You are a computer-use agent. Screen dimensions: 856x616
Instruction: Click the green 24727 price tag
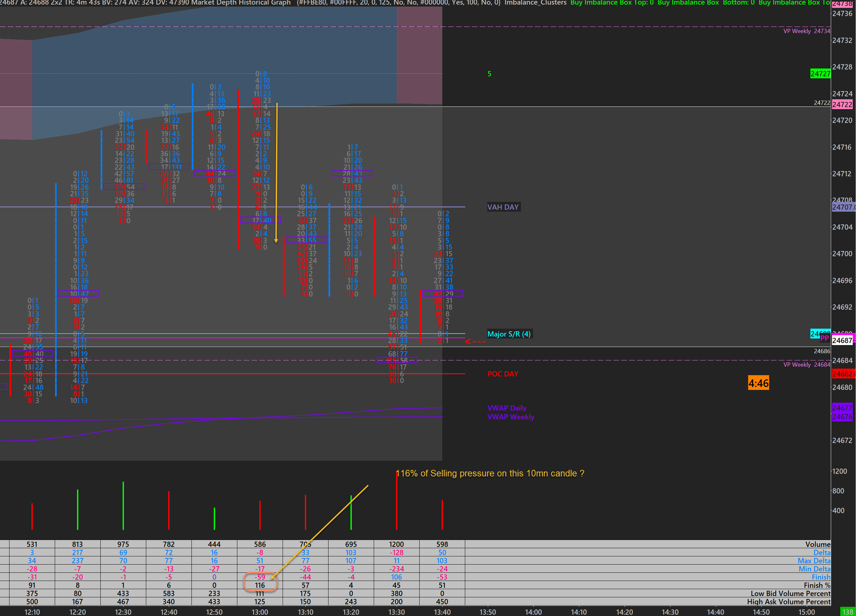pyautogui.click(x=820, y=74)
